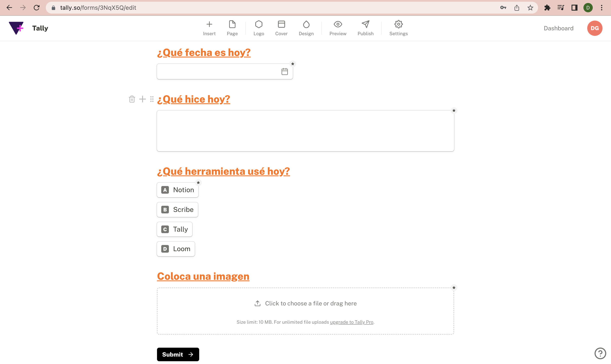Delete the ¿Qué hice hoy? block
Image resolution: width=611 pixels, height=364 pixels.
[x=132, y=99]
